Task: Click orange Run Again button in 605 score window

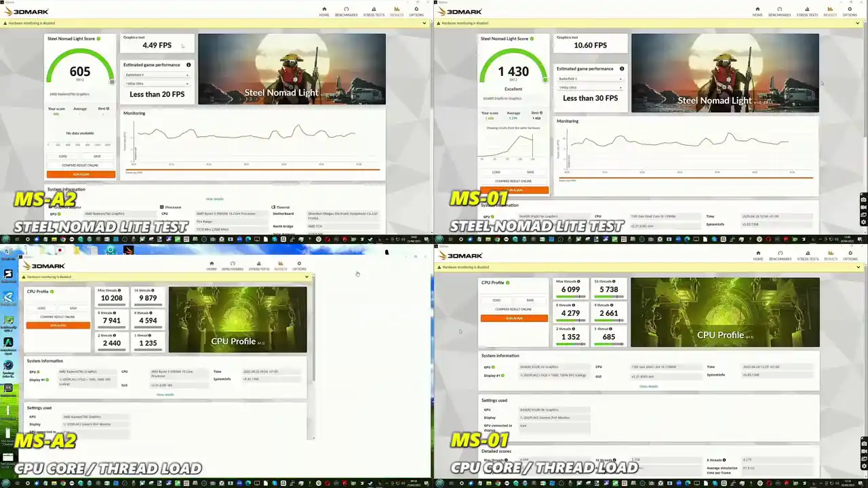Action: click(x=81, y=174)
